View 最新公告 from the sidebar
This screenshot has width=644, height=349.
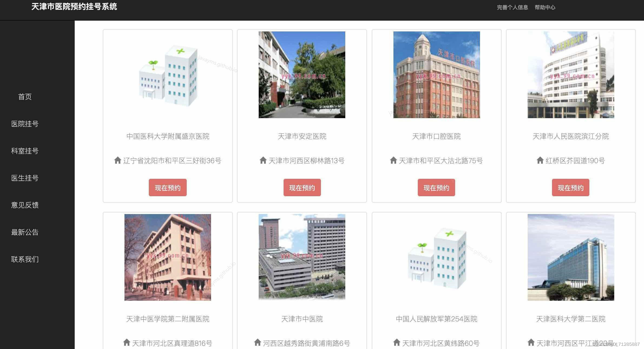[25, 232]
